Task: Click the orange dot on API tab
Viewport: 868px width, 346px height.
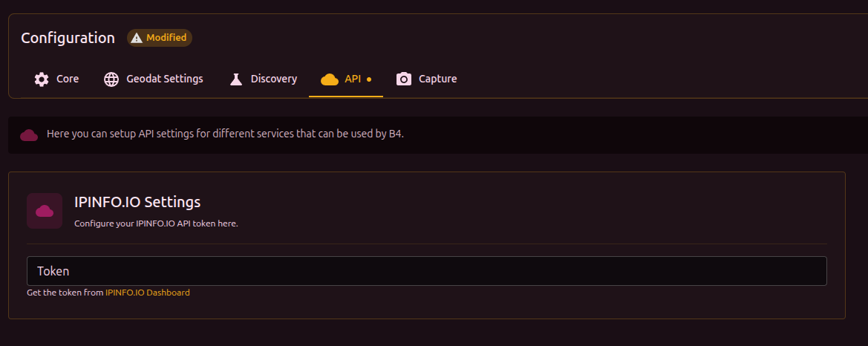Action: (x=369, y=79)
